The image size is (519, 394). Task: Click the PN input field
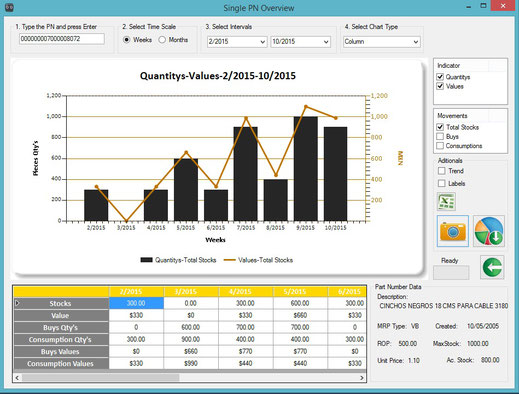62,39
